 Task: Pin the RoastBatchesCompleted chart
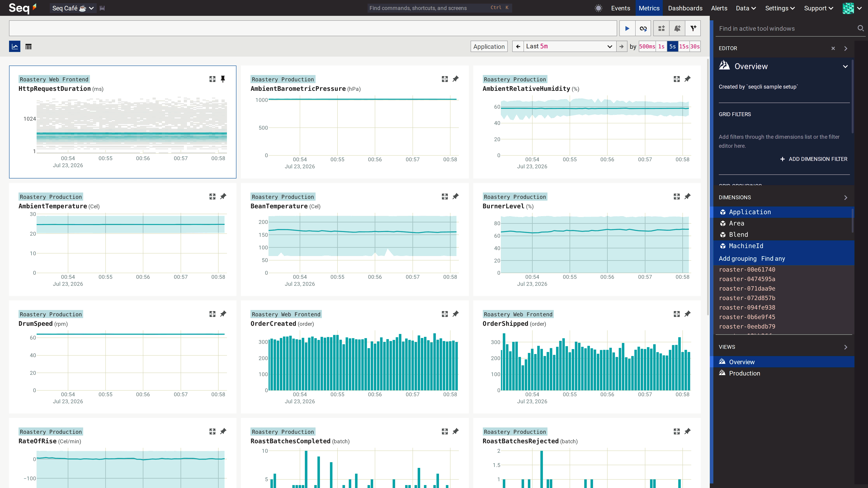(x=455, y=432)
